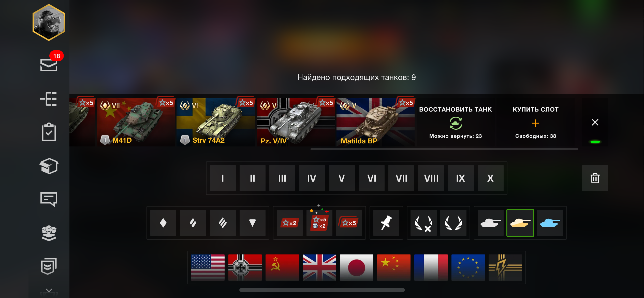This screenshot has height=298, width=644.
Task: Toggle the x5 XP bonus filter
Action: click(349, 223)
